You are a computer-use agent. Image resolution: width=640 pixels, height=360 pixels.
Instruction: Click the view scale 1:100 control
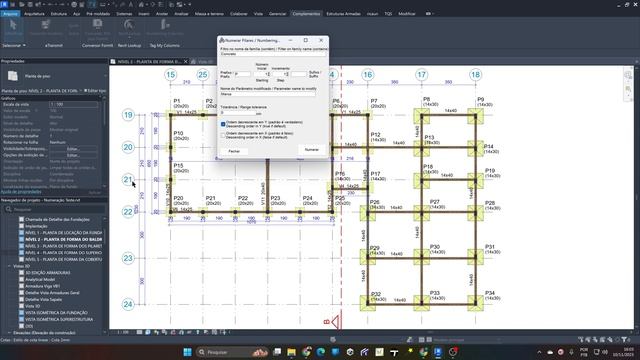coord(123,332)
